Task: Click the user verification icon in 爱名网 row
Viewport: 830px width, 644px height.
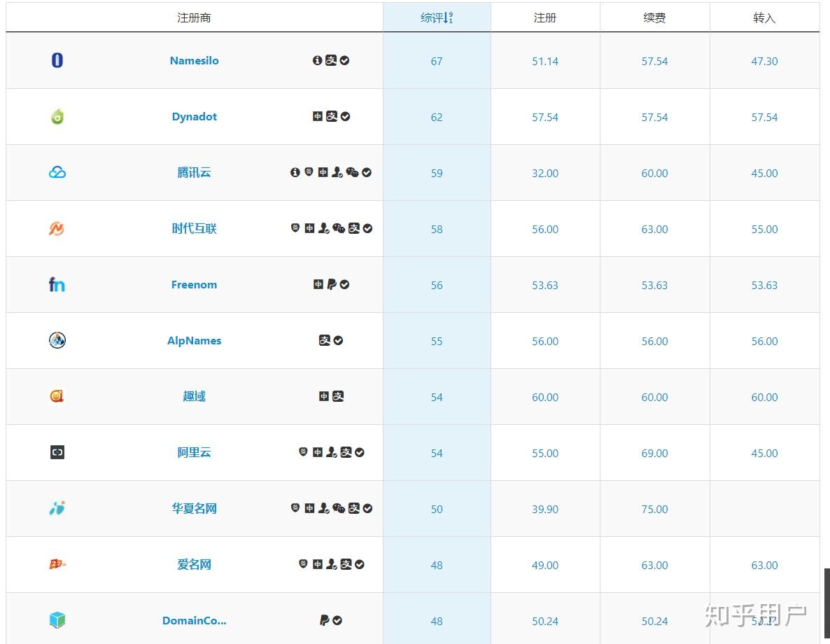Action: coord(331,564)
